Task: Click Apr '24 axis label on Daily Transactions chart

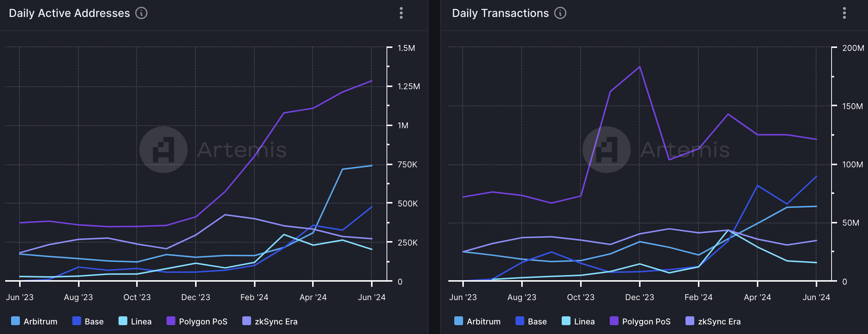Action: (x=758, y=297)
